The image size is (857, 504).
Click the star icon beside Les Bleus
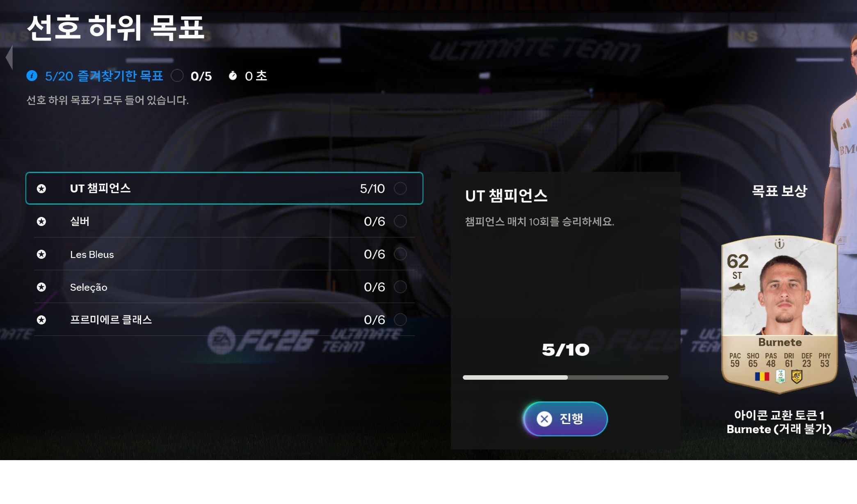pos(41,254)
